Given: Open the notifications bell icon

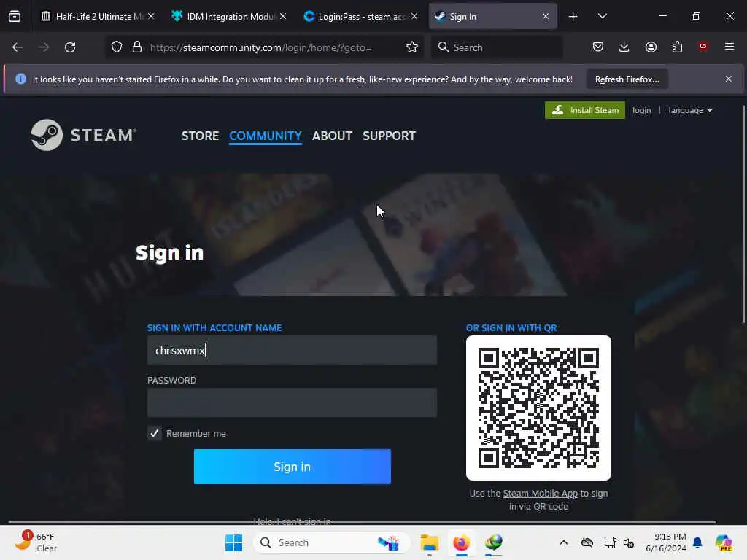Looking at the screenshot, I should click(x=697, y=542).
